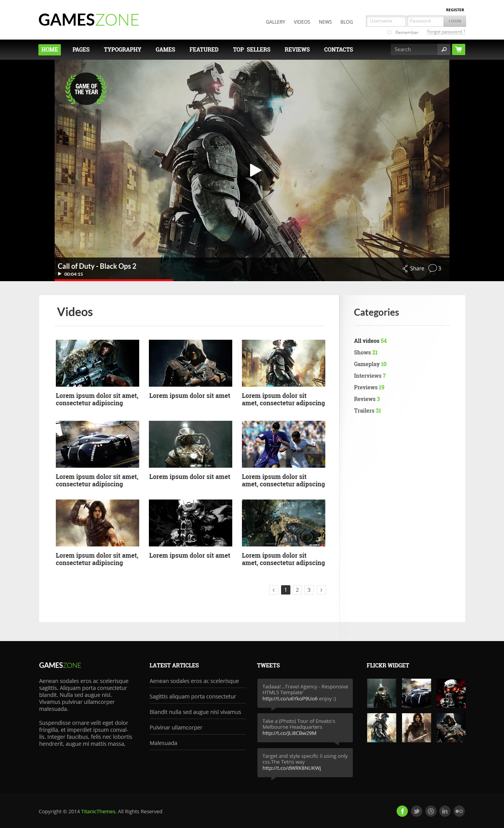Open the Games menu item
The height and width of the screenshot is (828, 504).
[x=165, y=50]
